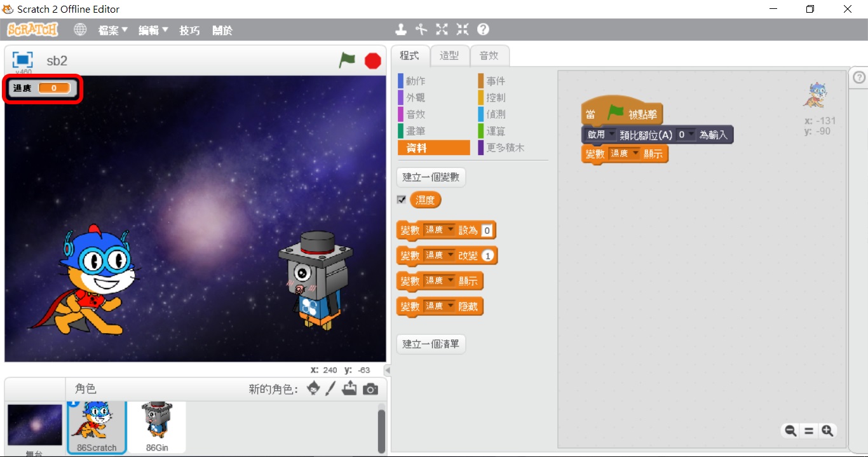868x457 pixels.
Task: Select the block help question-mark tool
Action: [x=483, y=29]
